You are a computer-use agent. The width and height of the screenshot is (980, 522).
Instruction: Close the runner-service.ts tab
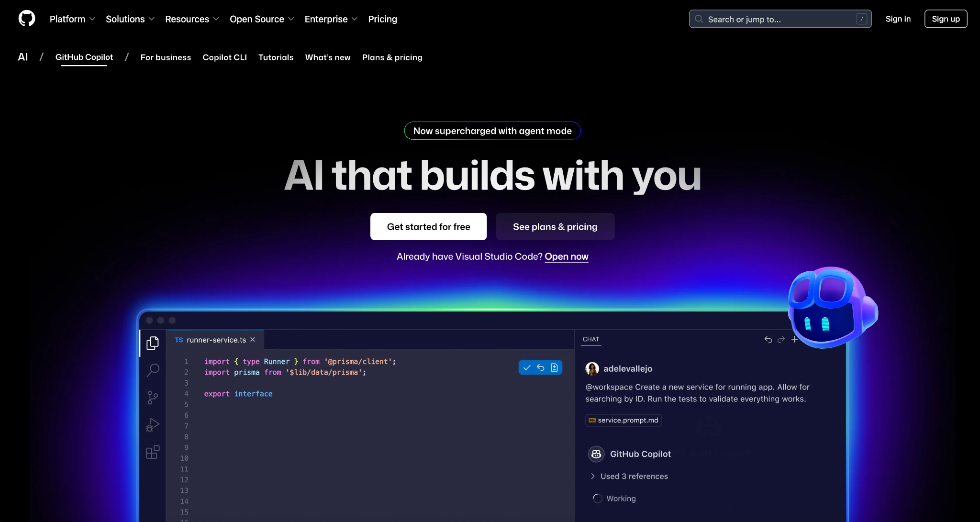253,340
